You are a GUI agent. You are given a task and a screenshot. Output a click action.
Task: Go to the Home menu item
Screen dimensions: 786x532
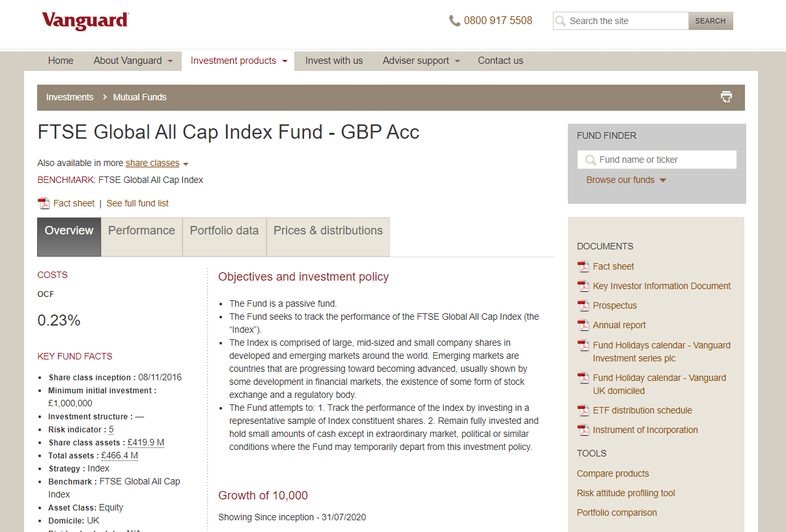click(61, 61)
